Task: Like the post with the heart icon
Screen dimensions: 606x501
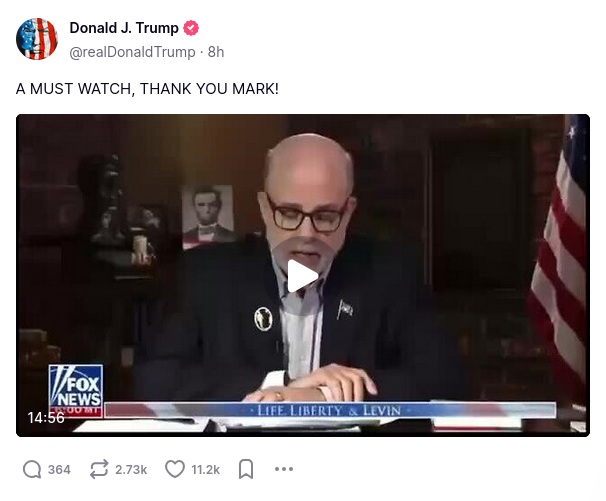Action: tap(175, 469)
